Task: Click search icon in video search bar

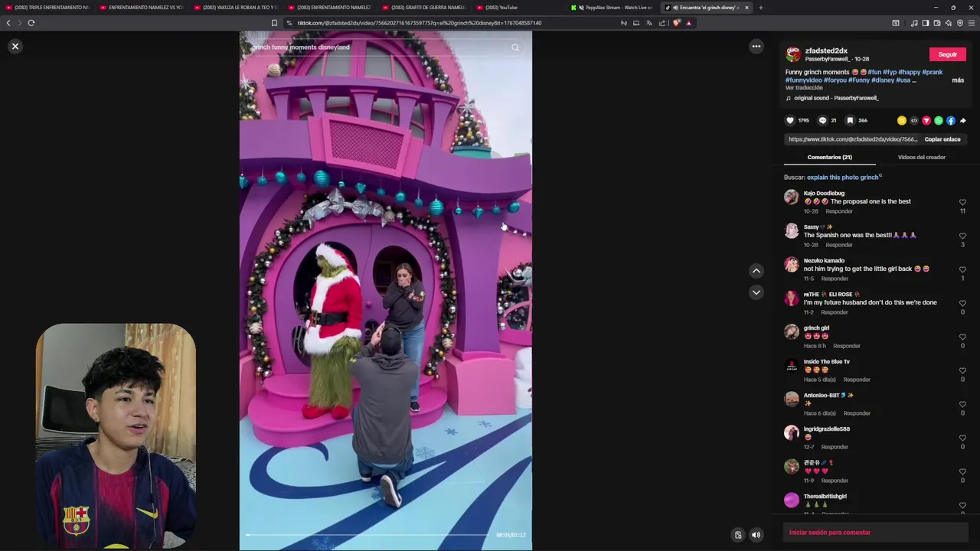Action: (515, 47)
